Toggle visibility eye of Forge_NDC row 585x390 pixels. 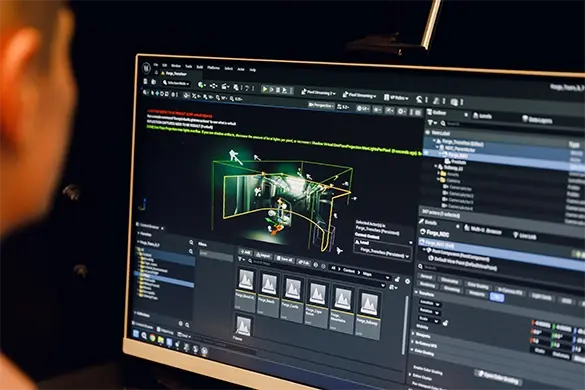(427, 153)
